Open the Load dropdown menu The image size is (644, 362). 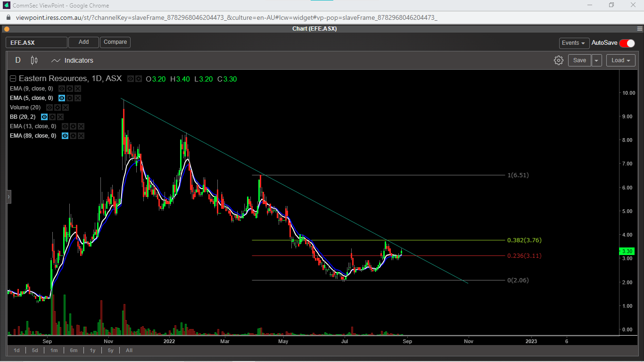[620, 60]
